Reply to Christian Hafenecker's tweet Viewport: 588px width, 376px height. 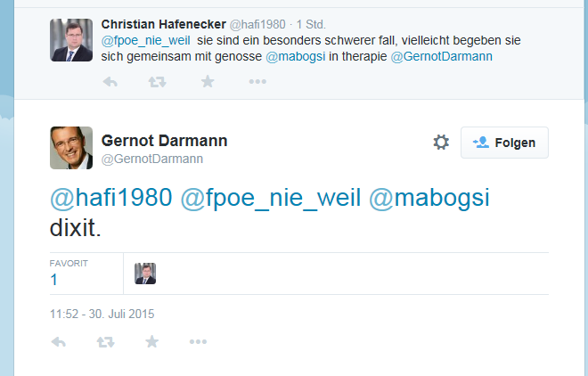(x=110, y=82)
